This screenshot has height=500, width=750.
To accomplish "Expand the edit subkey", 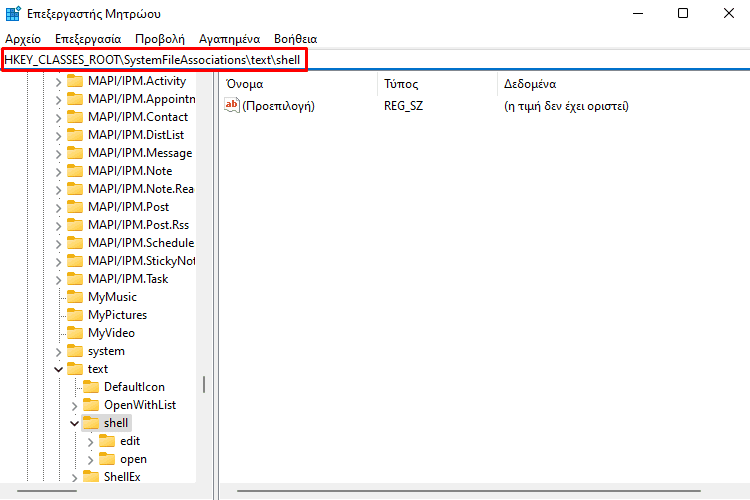I will click(x=90, y=442).
